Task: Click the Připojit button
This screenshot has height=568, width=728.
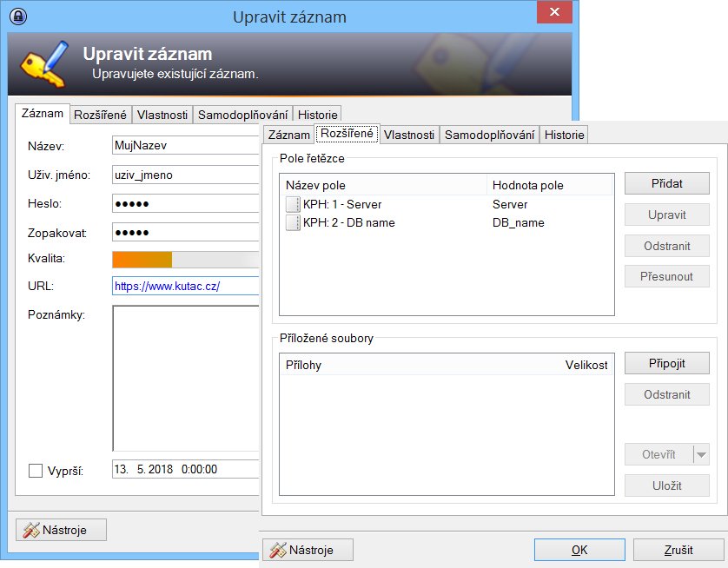Action: [666, 363]
